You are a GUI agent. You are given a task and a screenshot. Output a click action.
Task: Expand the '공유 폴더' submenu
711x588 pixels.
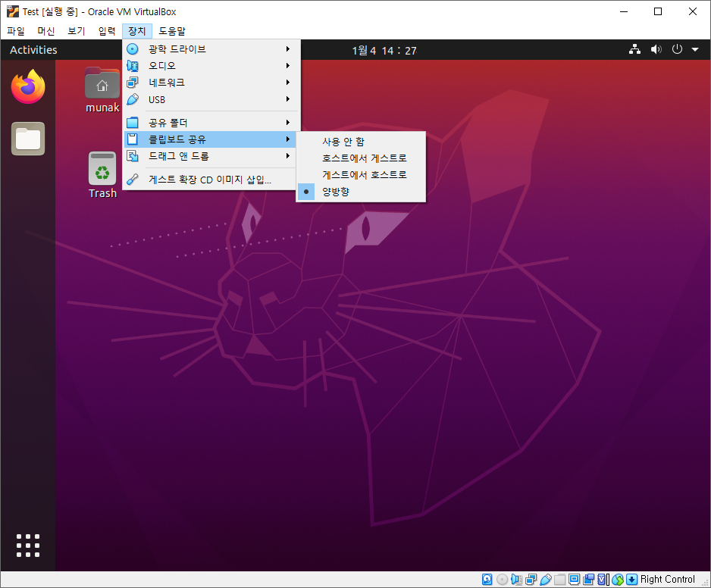(x=211, y=123)
